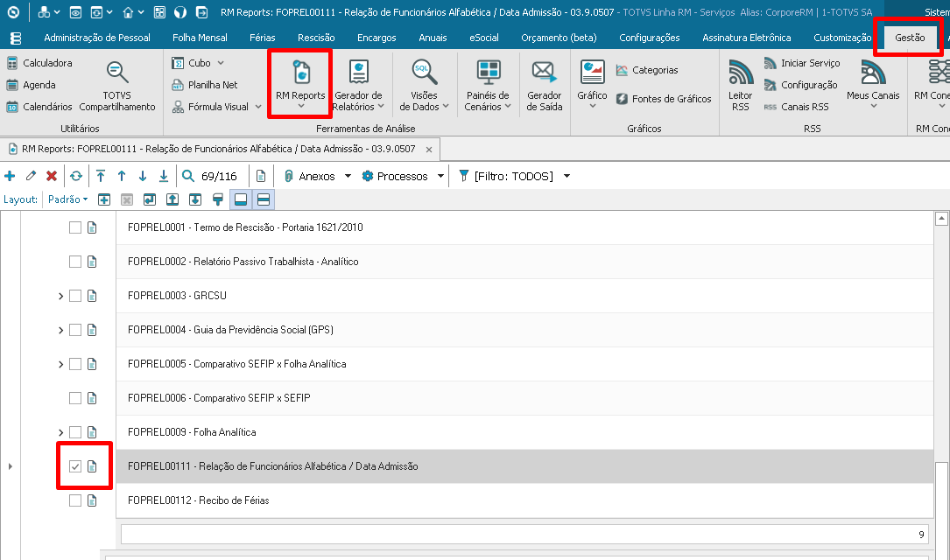
Task: Click the red delete X icon
Action: 52,176
